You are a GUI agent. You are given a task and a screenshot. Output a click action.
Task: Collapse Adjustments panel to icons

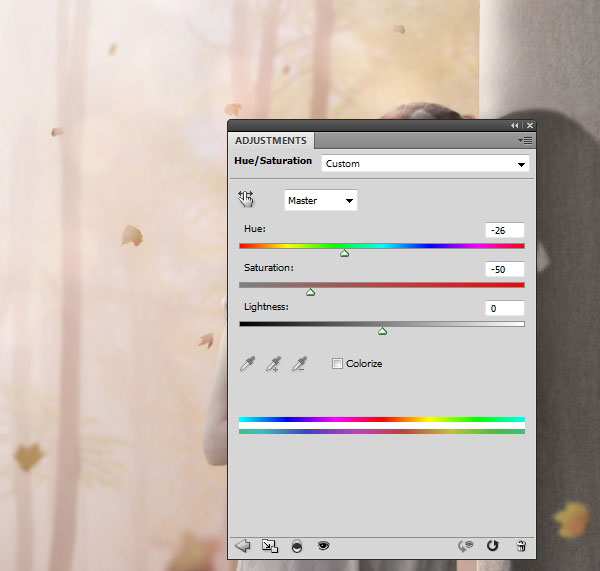515,126
